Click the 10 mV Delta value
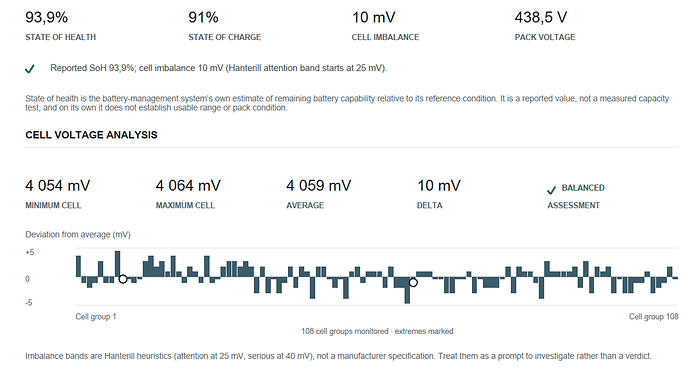Image resolution: width=690 pixels, height=371 pixels. point(439,186)
